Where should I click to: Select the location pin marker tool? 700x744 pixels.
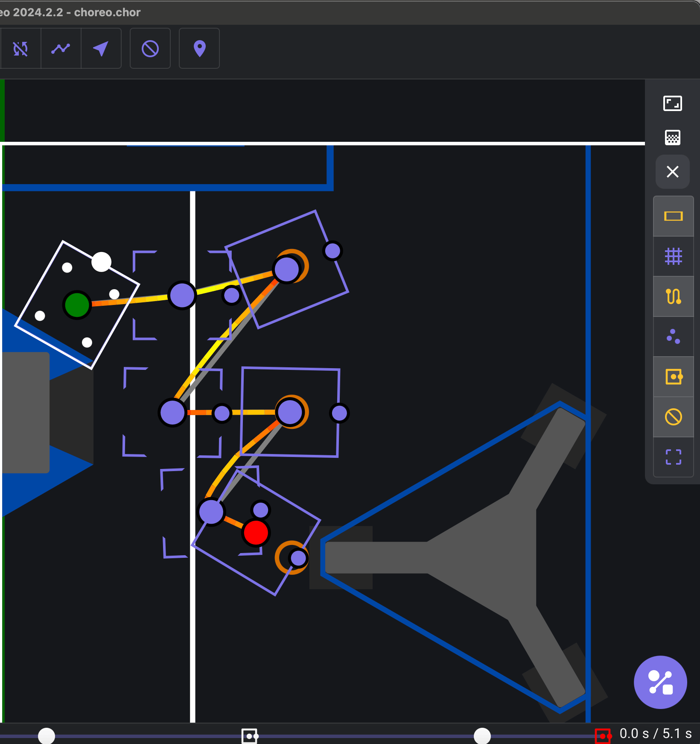[x=199, y=49]
